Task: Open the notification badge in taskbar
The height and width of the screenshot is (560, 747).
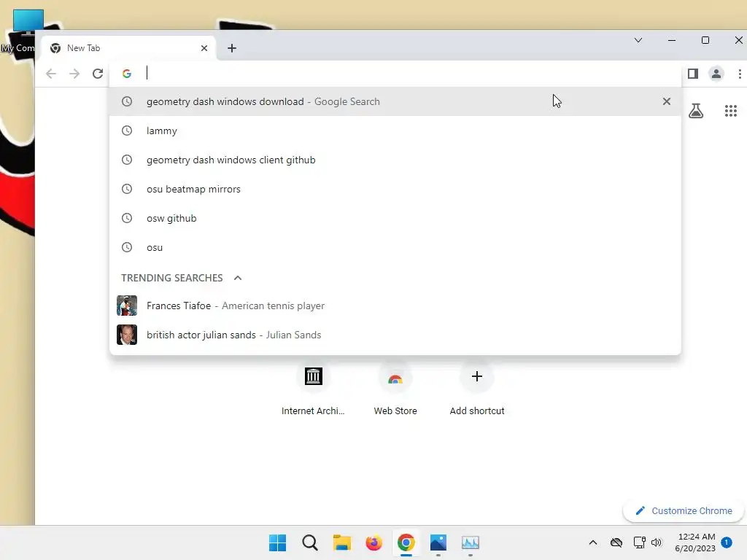Action: click(x=727, y=542)
